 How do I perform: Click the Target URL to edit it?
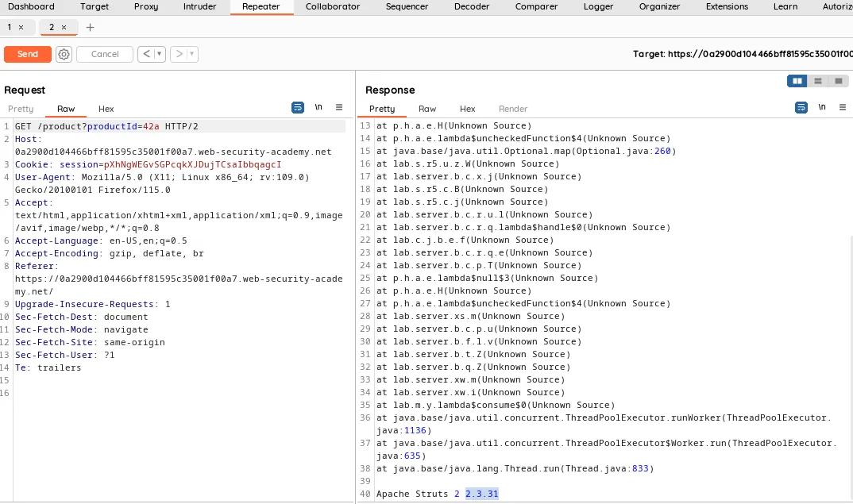(743, 54)
